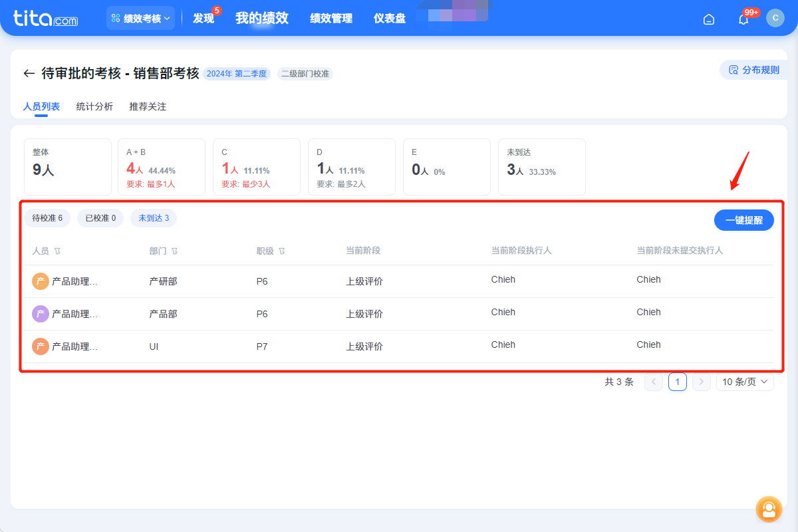Click the A + B distribution summary card
This screenshot has height=532, width=798.
click(162, 167)
